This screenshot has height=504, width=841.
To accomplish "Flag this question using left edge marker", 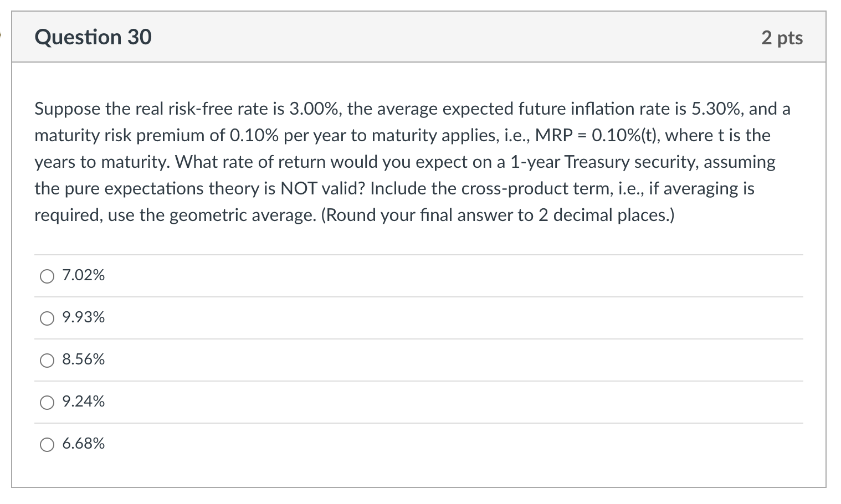I will 1,35.
